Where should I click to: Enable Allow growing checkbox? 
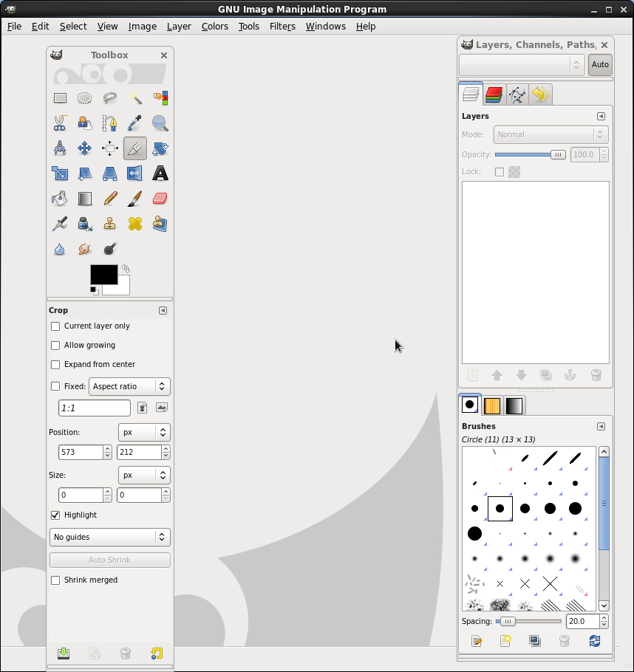[55, 346]
